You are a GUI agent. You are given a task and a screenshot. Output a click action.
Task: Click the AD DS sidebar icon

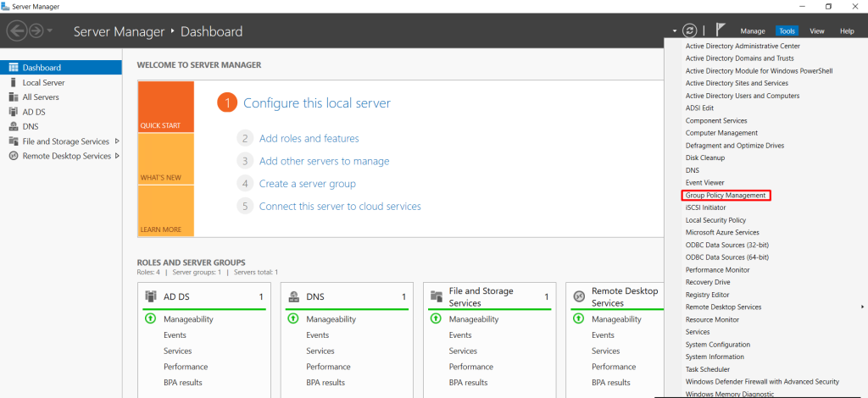tap(14, 112)
